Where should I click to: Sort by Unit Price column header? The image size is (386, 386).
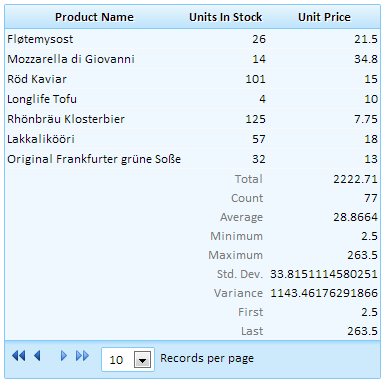click(324, 17)
